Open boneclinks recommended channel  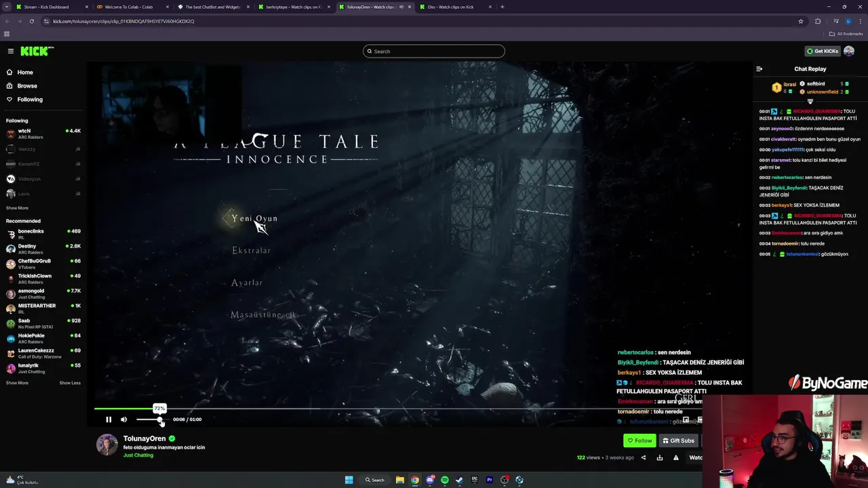coord(43,234)
